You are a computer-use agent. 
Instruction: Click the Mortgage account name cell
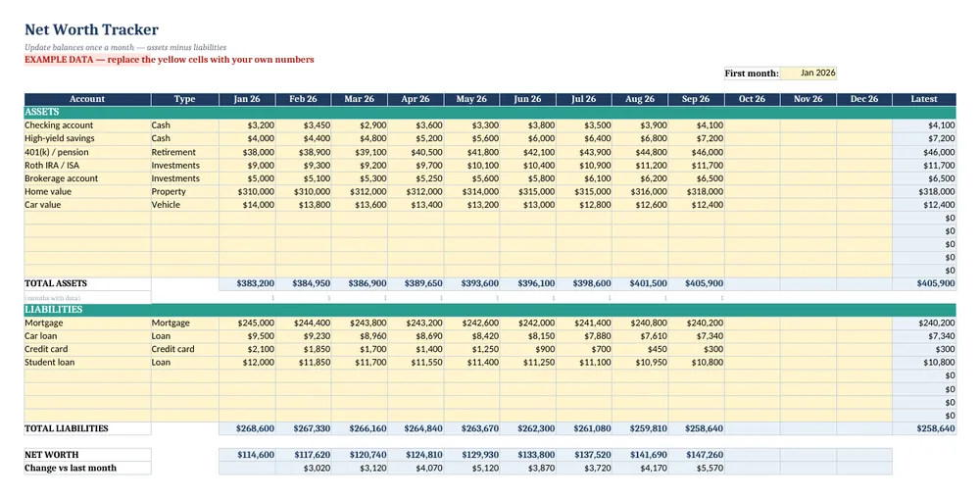point(87,324)
